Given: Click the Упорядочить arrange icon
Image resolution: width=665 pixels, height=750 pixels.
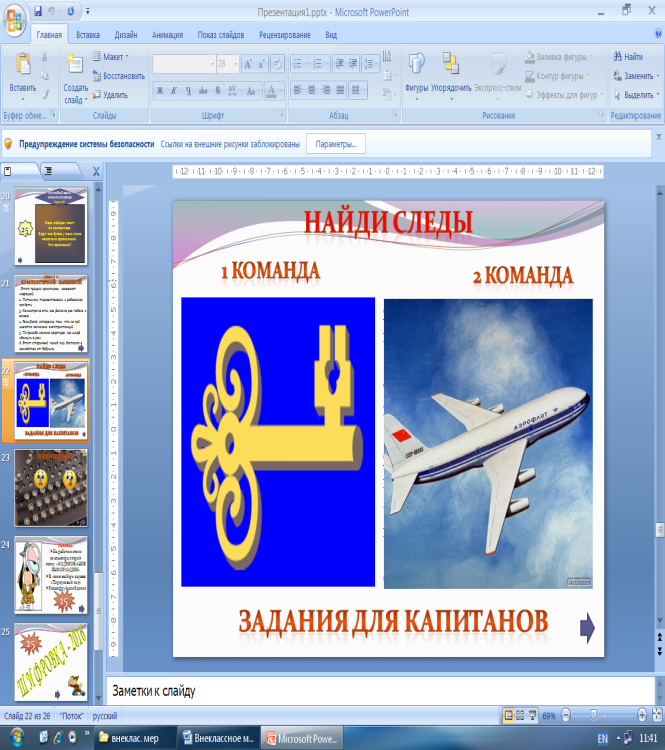Looking at the screenshot, I should [x=451, y=64].
